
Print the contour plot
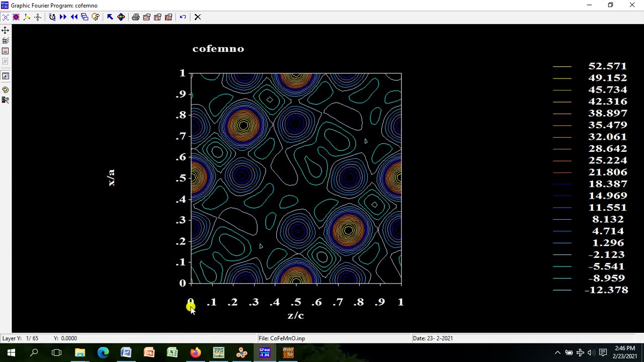pos(135,17)
